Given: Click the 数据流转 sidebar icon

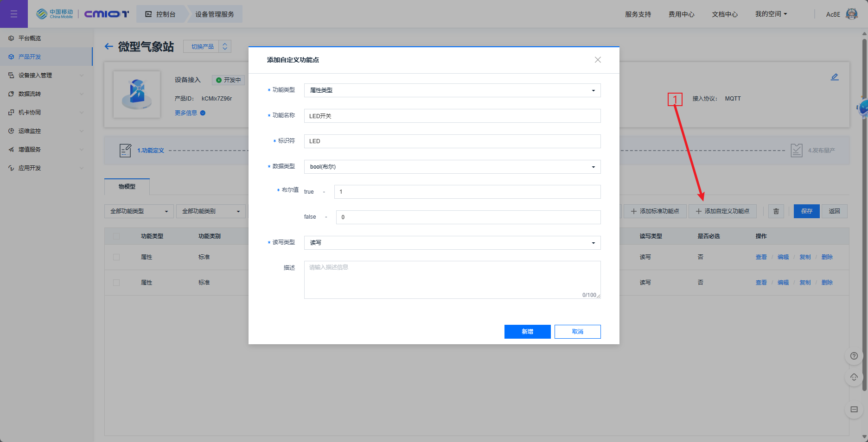Looking at the screenshot, I should tap(11, 94).
